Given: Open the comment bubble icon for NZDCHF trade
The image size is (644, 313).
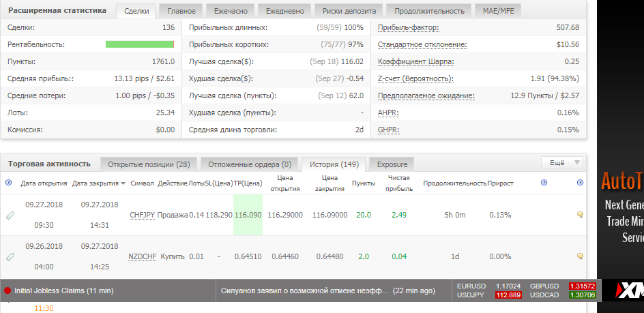Looking at the screenshot, I should point(580,256).
